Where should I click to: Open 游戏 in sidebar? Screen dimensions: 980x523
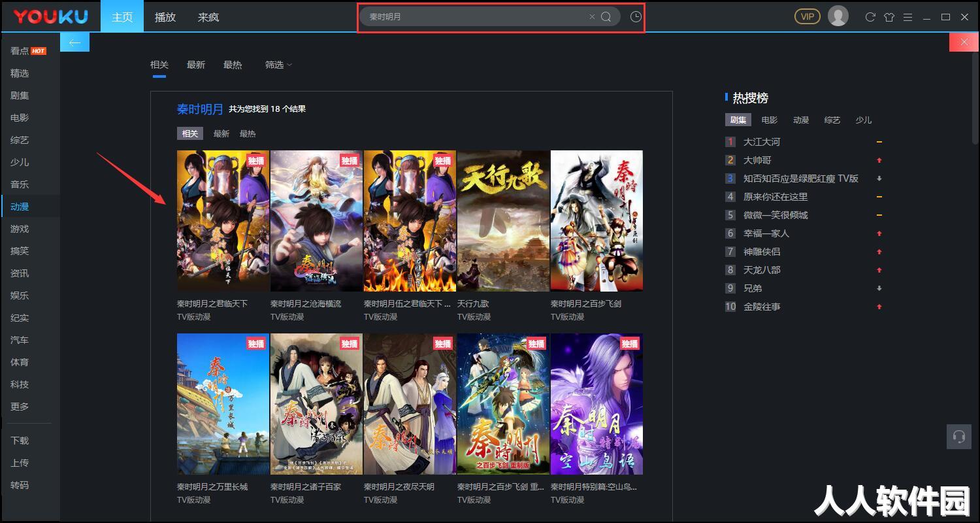coord(20,229)
